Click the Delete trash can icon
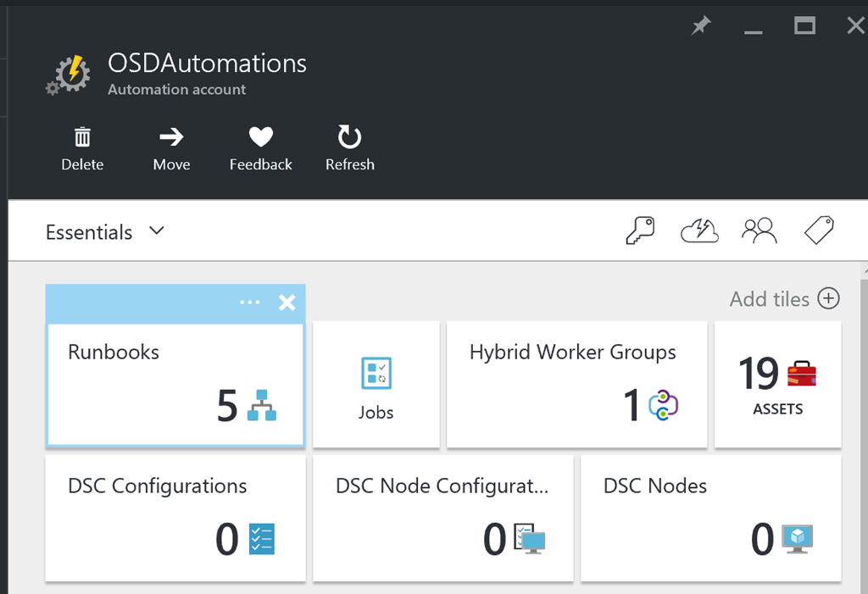Image resolution: width=868 pixels, height=594 pixels. point(82,136)
